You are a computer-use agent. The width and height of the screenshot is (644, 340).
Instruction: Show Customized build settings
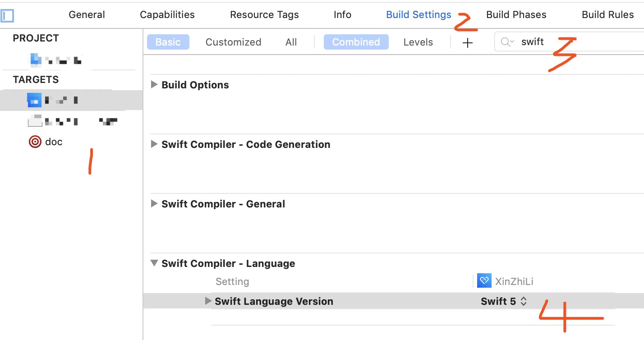pyautogui.click(x=233, y=42)
